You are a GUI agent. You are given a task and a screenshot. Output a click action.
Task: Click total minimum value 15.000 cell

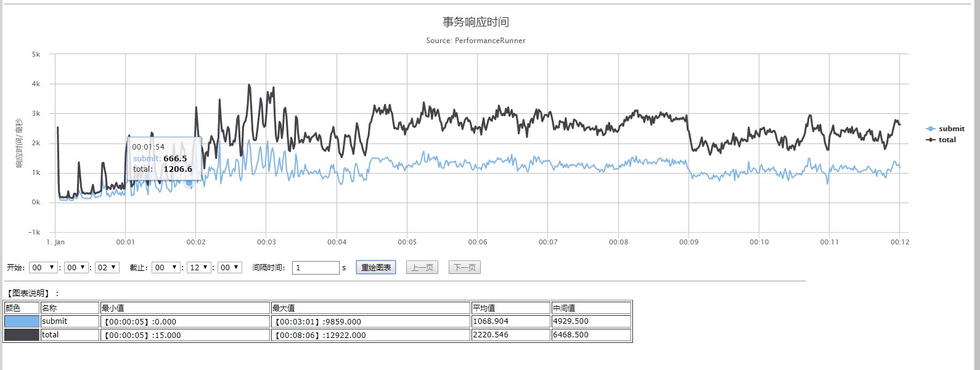click(x=185, y=335)
